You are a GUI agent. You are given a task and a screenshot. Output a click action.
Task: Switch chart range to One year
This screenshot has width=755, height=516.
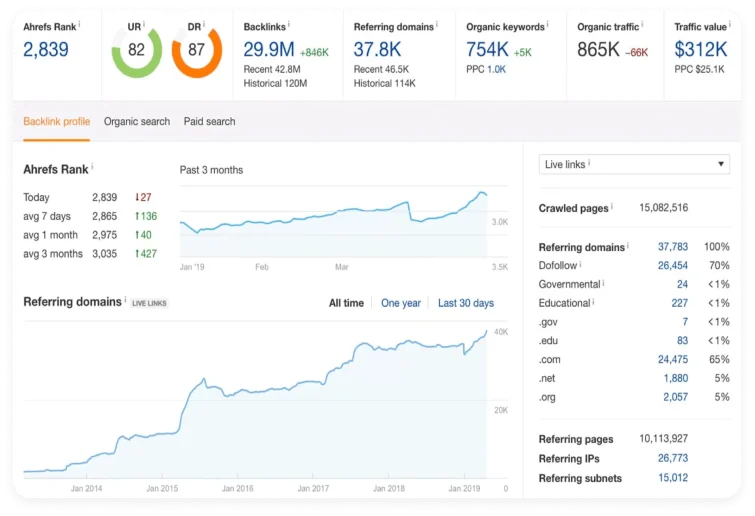[x=400, y=303]
